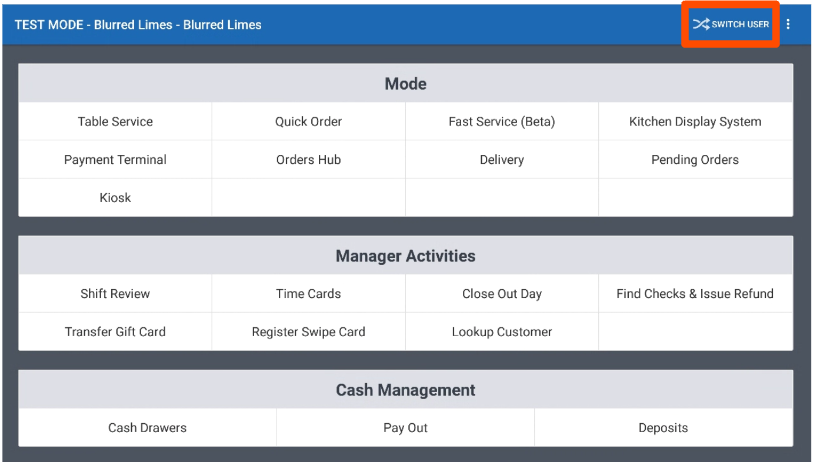The image size is (813, 464).
Task: Open the Kitchen Display System
Action: point(695,122)
